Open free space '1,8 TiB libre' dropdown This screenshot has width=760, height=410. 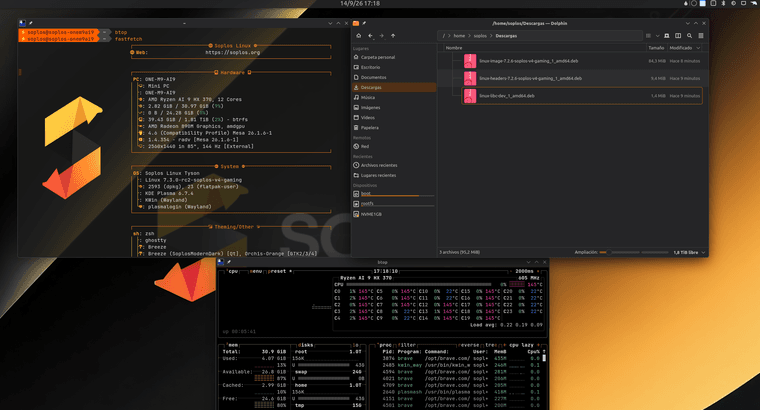point(689,252)
